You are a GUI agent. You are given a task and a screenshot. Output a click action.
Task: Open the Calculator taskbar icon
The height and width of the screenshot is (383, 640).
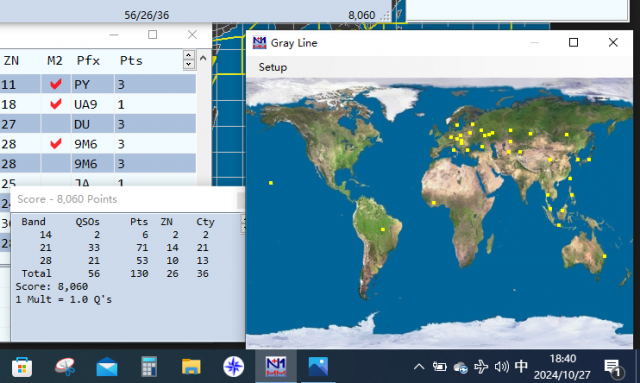(x=149, y=366)
